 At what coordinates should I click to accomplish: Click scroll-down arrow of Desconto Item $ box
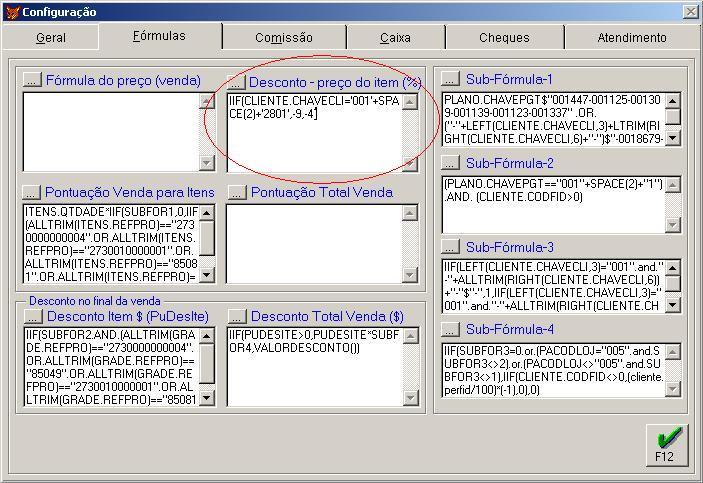207,397
